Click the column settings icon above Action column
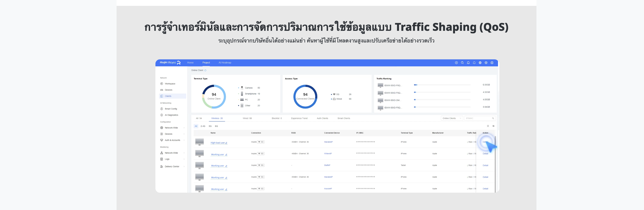This screenshot has height=210, width=644. tap(493, 126)
